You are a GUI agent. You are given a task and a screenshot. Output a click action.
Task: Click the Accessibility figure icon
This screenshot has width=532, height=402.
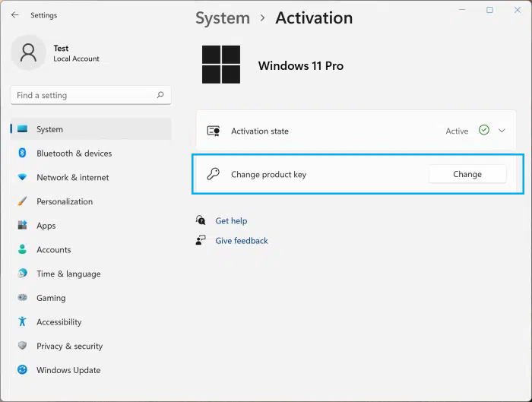tap(22, 321)
